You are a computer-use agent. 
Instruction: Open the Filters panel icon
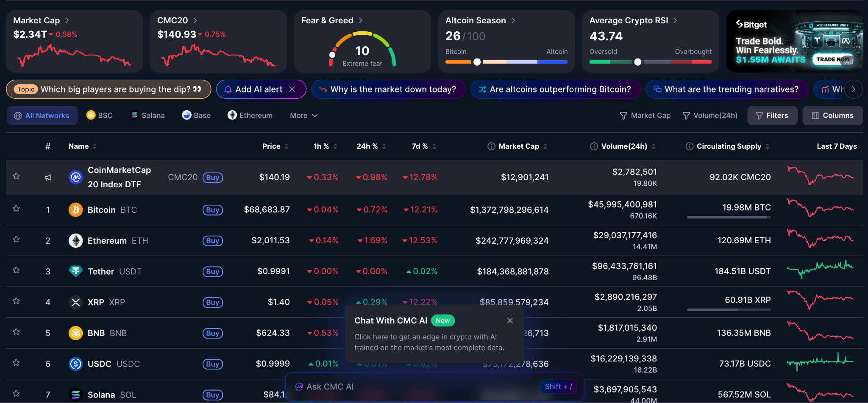(760, 115)
